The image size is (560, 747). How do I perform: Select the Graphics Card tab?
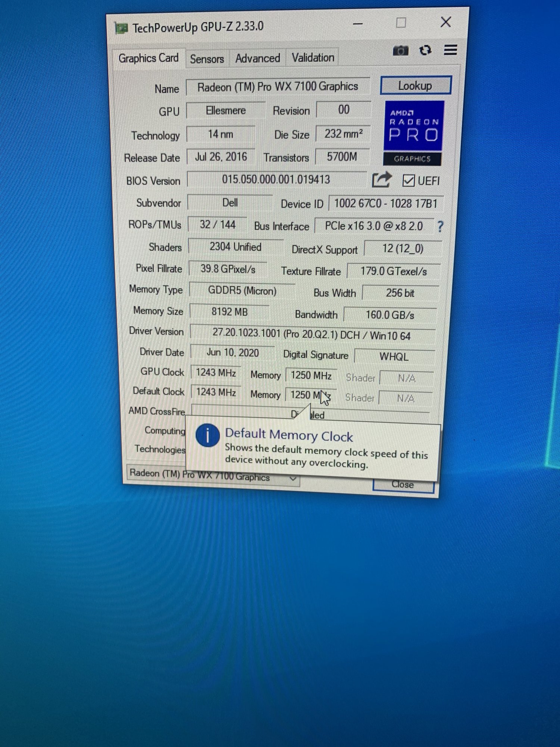coord(148,58)
